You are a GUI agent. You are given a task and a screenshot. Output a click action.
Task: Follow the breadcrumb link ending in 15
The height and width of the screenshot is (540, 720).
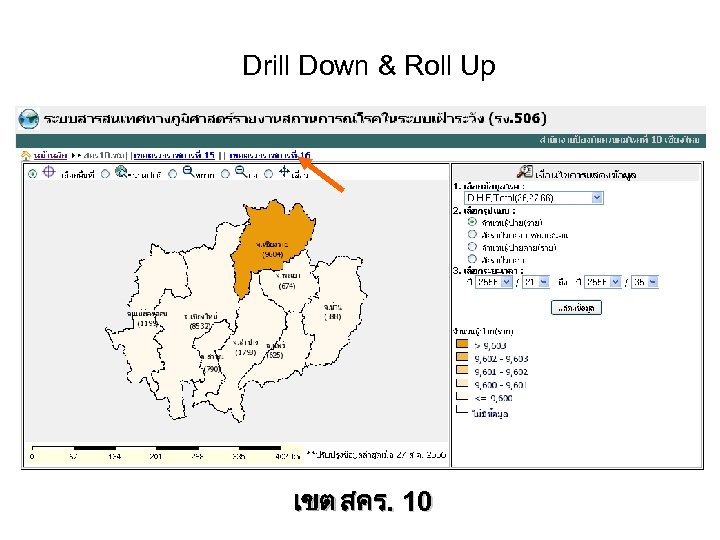[174, 155]
